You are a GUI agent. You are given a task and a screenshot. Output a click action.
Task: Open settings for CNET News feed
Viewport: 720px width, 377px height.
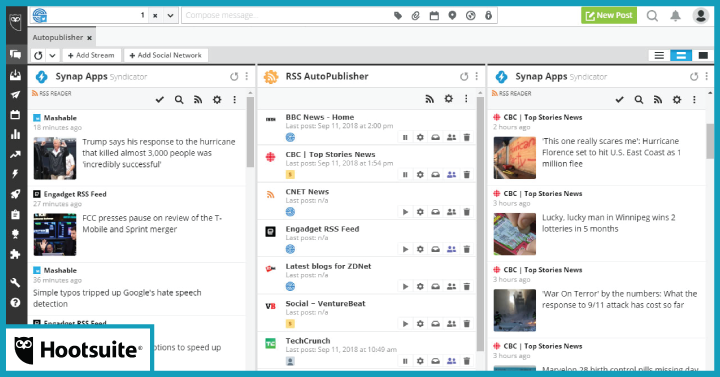pyautogui.click(x=420, y=212)
